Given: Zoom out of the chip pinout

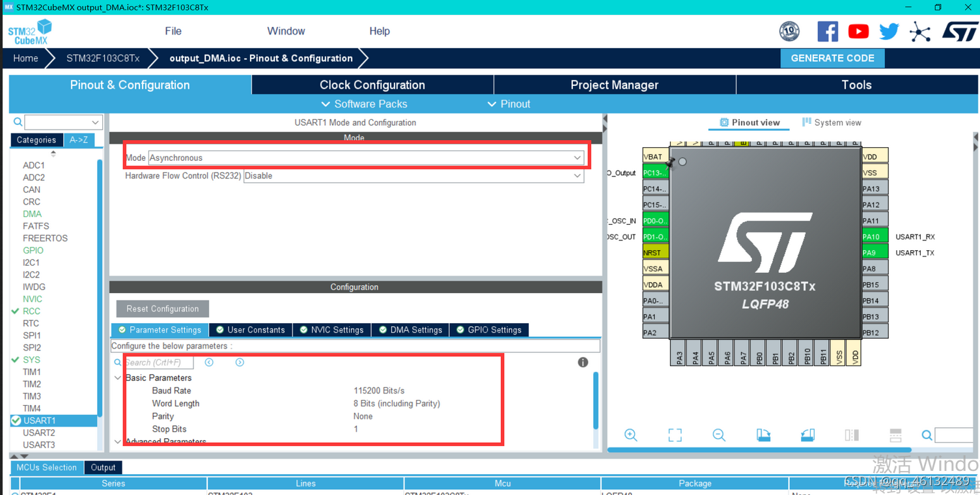Looking at the screenshot, I should [719, 435].
